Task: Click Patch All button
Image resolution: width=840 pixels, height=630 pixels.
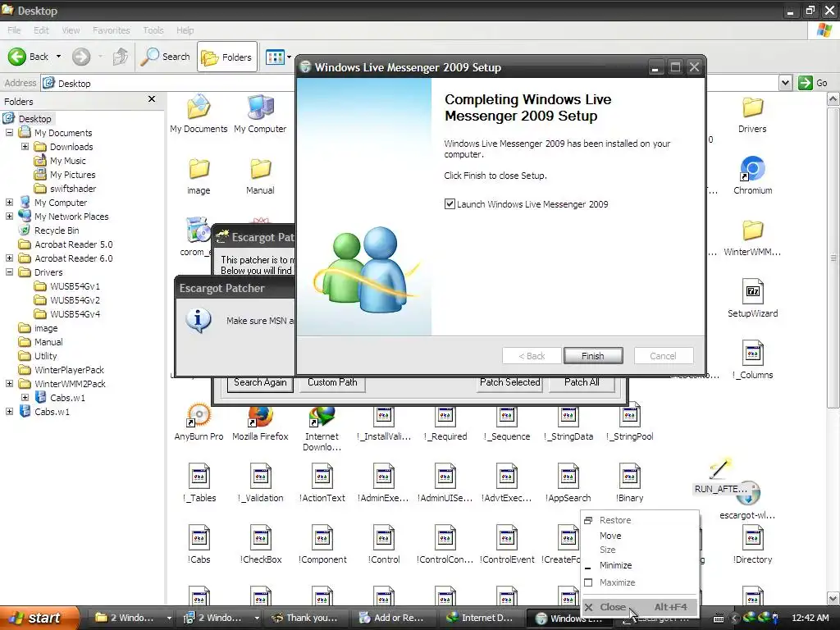Action: click(x=582, y=382)
